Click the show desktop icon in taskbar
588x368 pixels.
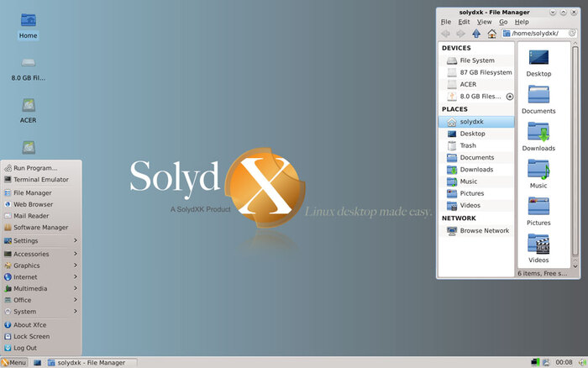coord(37,362)
